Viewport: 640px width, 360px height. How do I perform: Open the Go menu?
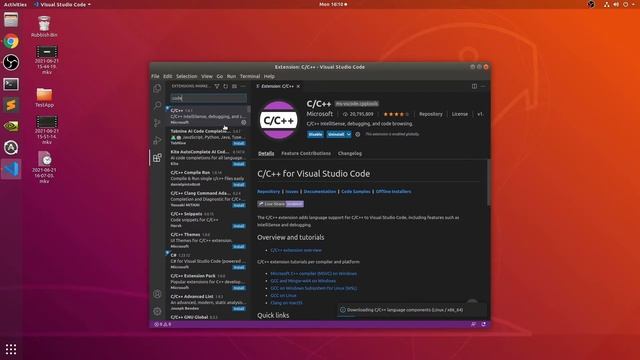tap(220, 76)
